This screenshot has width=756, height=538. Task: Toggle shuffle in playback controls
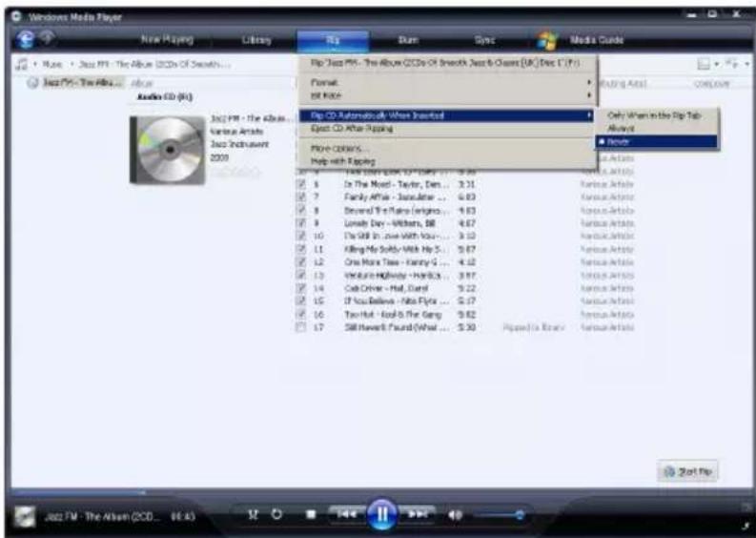point(253,515)
